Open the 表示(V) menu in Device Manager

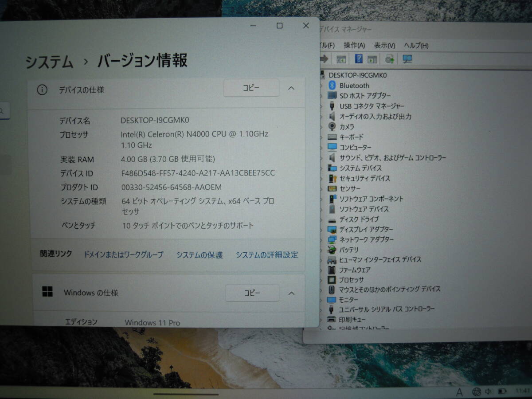pyautogui.click(x=384, y=45)
